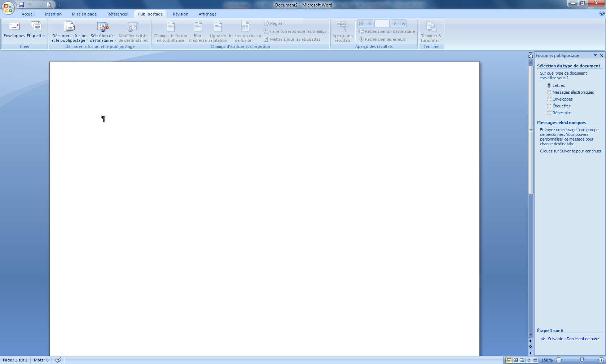The image size is (606, 364).
Task: Switch to the Mise en page tab
Action: pos(84,14)
